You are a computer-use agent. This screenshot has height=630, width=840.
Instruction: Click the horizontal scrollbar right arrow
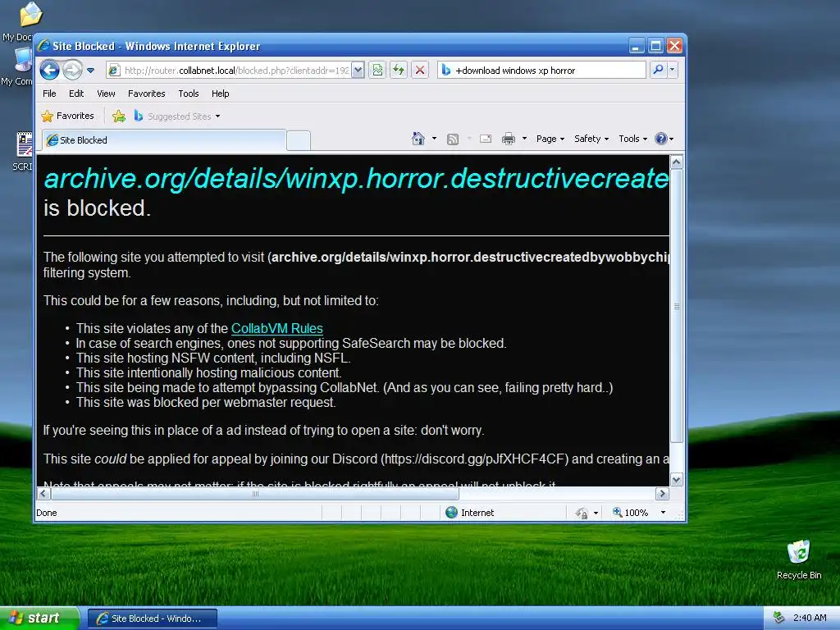pos(662,493)
